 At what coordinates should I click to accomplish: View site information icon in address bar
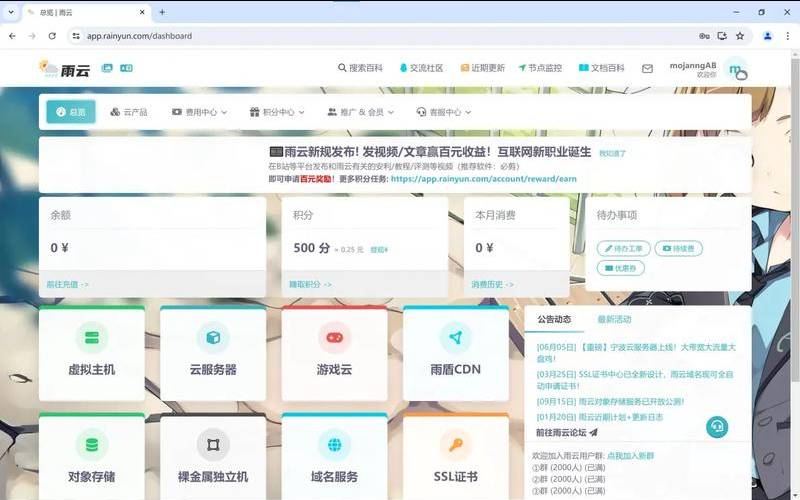(x=76, y=36)
